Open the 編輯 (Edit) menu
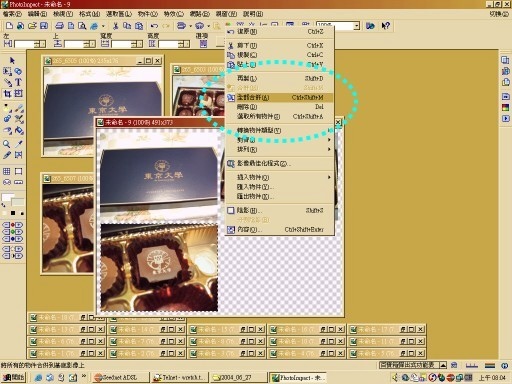Viewport: 512px width, 384px height. 37,14
